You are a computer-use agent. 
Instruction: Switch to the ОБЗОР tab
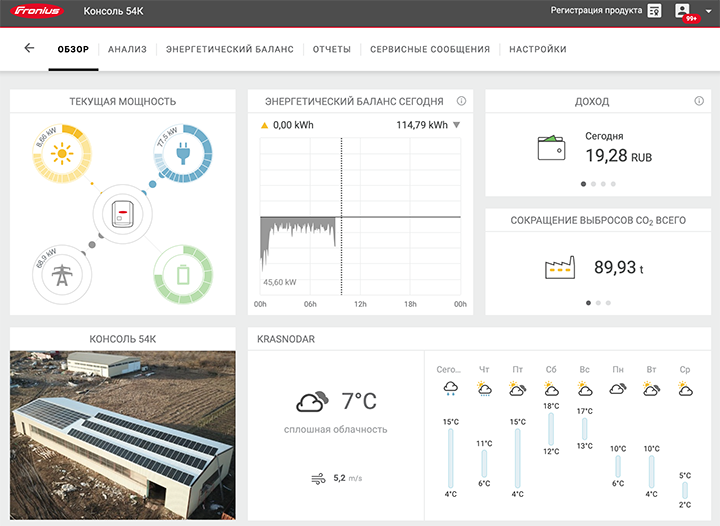click(x=73, y=49)
